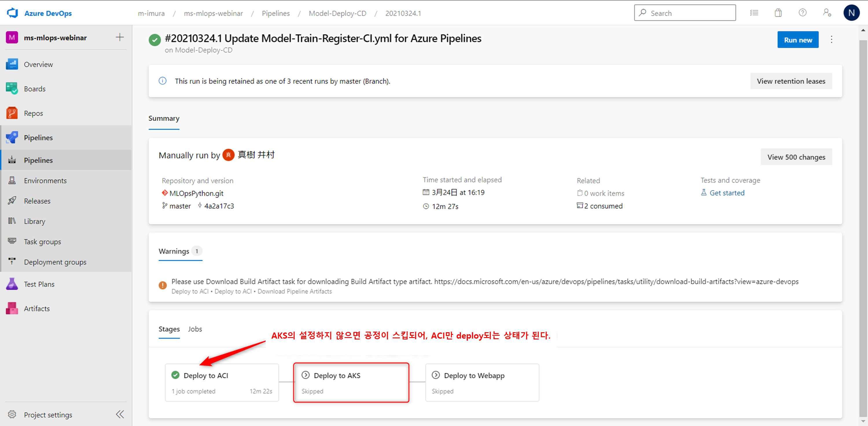Click the Azure DevOps logo icon

[12, 13]
